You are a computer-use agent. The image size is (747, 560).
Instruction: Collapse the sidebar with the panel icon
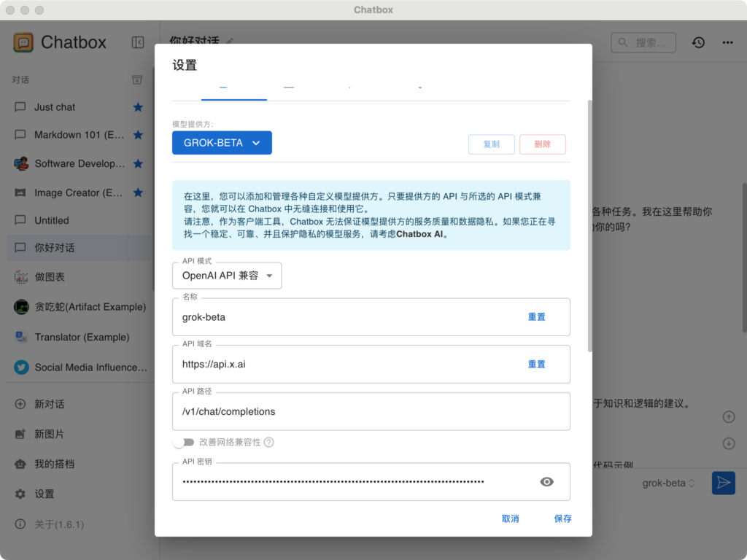[x=138, y=42]
